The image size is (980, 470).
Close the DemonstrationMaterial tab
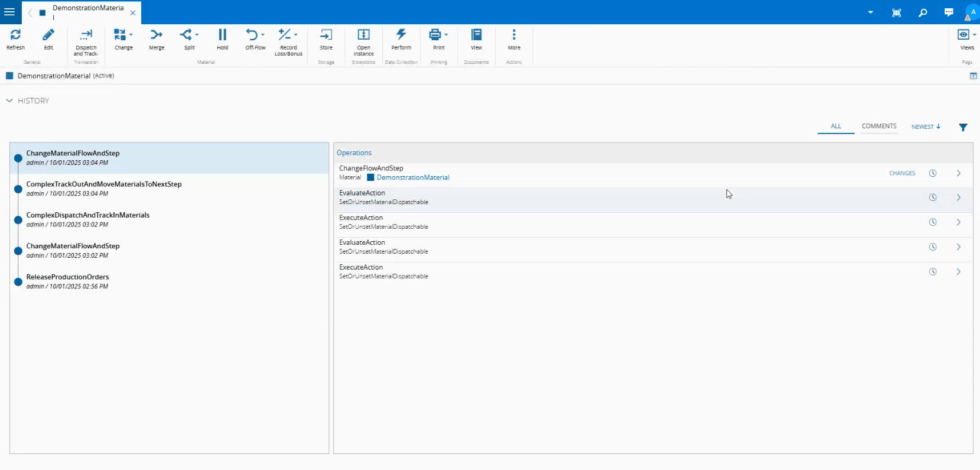133,12
